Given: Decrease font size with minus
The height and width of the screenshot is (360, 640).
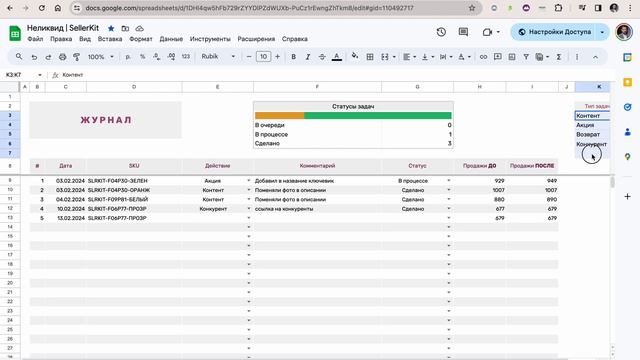Looking at the screenshot, I should click(x=249, y=57).
